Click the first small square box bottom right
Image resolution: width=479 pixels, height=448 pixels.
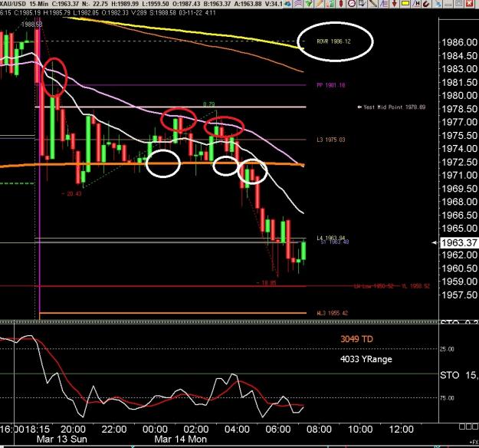(x=461, y=427)
